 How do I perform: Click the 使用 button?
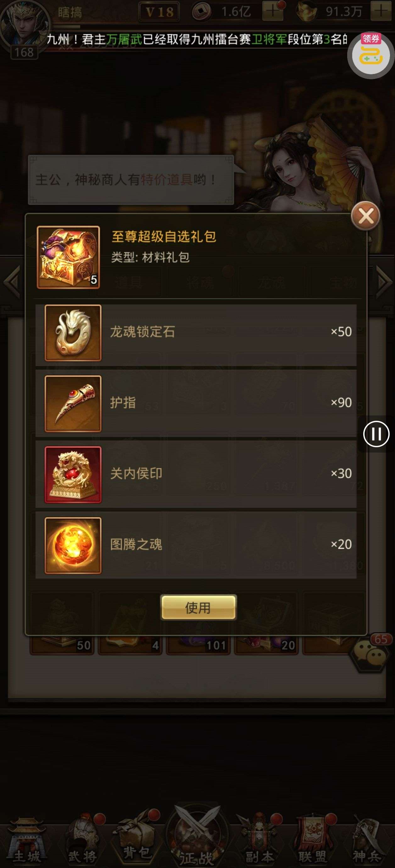tap(198, 607)
